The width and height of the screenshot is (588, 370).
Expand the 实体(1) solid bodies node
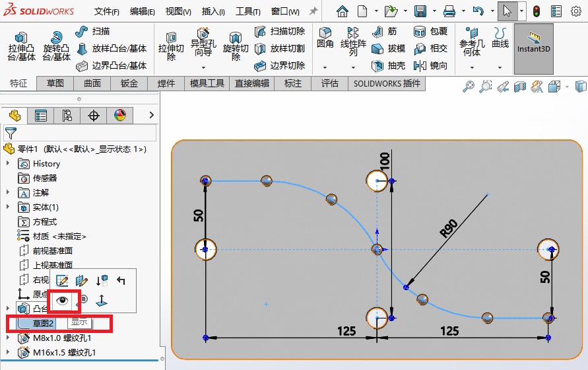tap(8, 207)
